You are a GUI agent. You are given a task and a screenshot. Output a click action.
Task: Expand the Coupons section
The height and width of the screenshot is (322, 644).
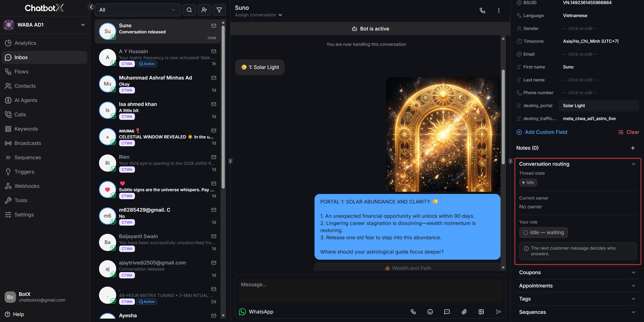point(578,273)
